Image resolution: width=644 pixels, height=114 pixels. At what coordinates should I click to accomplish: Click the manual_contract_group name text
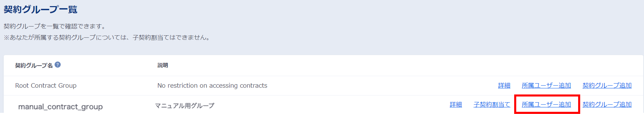point(60,107)
